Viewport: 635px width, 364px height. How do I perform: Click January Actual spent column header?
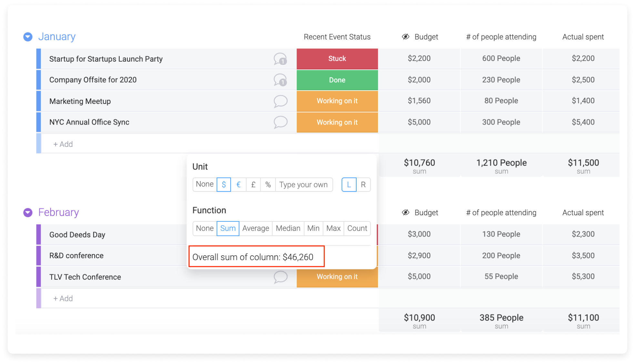(x=583, y=37)
